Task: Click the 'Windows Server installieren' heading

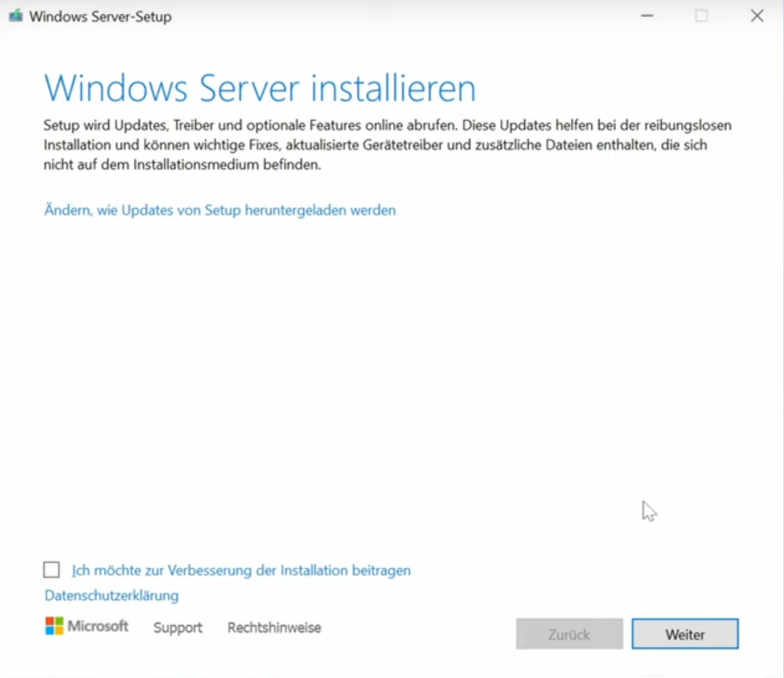Action: (x=259, y=89)
